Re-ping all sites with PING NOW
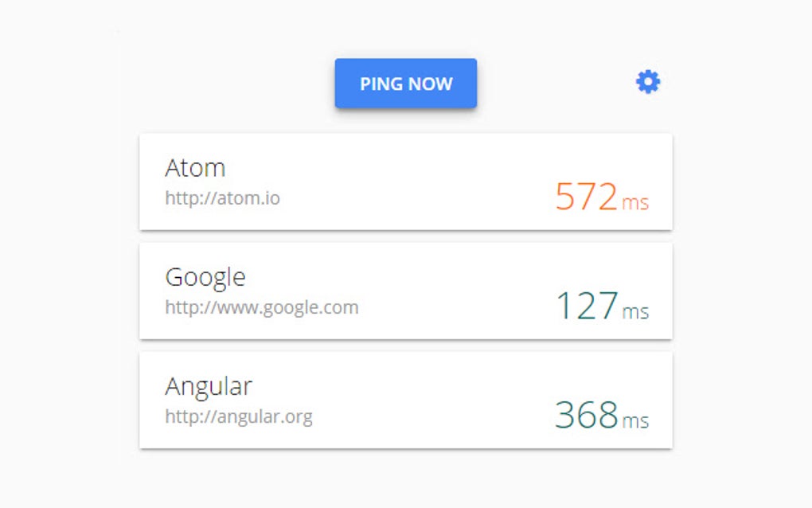The width and height of the screenshot is (812, 508). pyautogui.click(x=405, y=83)
